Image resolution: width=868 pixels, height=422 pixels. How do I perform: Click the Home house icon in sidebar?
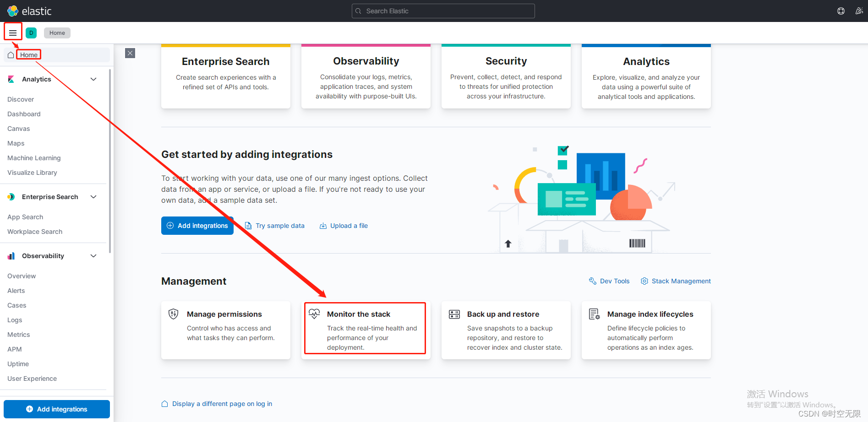tap(11, 55)
